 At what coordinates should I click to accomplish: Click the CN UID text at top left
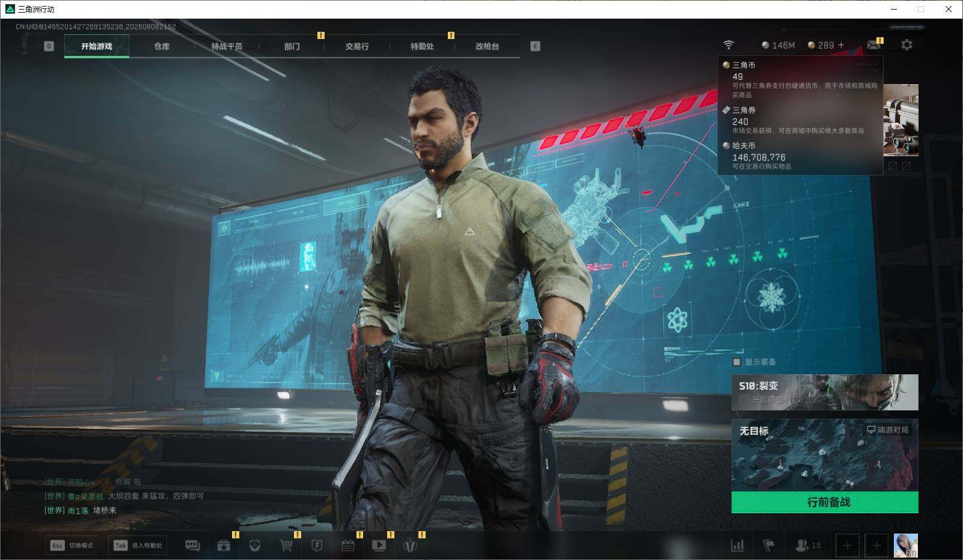96,26
